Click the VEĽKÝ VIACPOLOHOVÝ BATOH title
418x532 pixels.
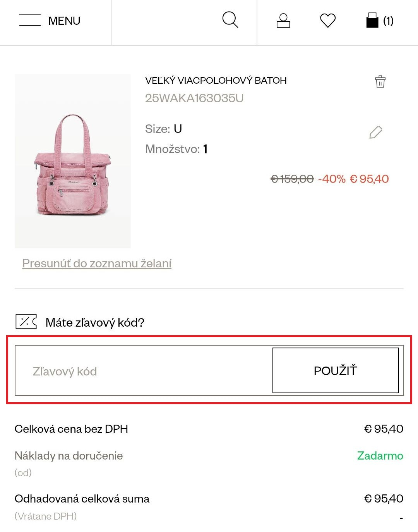[x=216, y=80]
